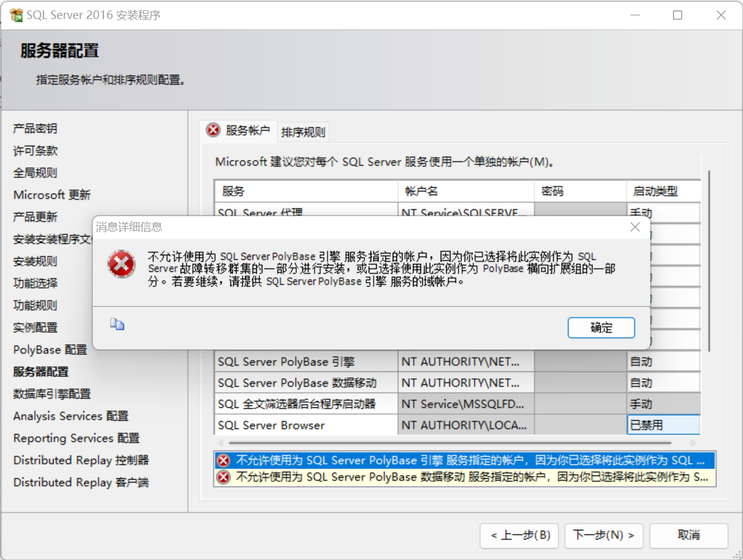The height and width of the screenshot is (560, 743).
Task: Open 产品密钥 step in sidebar
Action: click(x=36, y=128)
